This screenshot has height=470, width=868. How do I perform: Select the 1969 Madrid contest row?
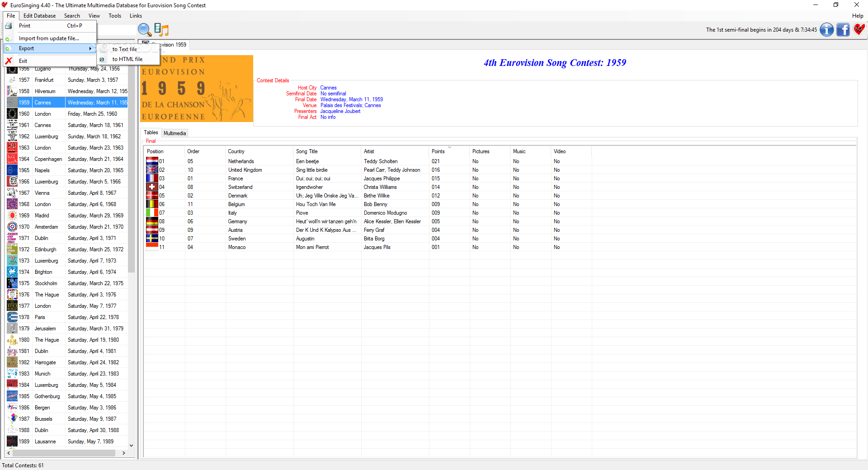click(x=67, y=216)
